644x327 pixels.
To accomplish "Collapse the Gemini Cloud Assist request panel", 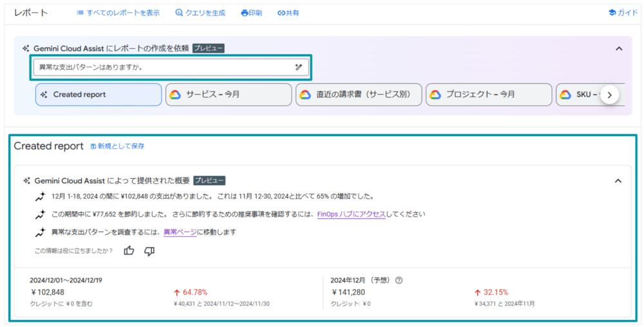I will pyautogui.click(x=619, y=48).
